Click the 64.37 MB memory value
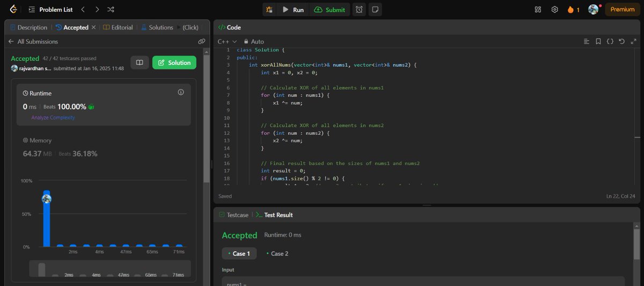 (37, 153)
